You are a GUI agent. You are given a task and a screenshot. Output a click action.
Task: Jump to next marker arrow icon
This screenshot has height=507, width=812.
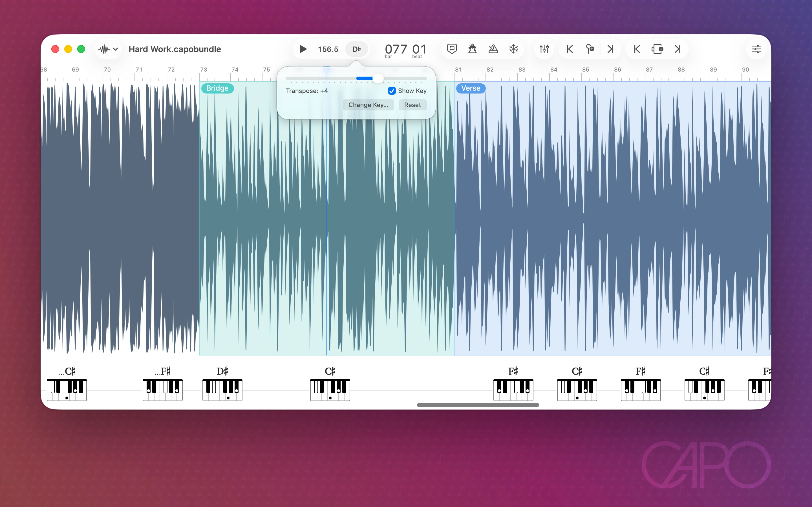[610, 49]
